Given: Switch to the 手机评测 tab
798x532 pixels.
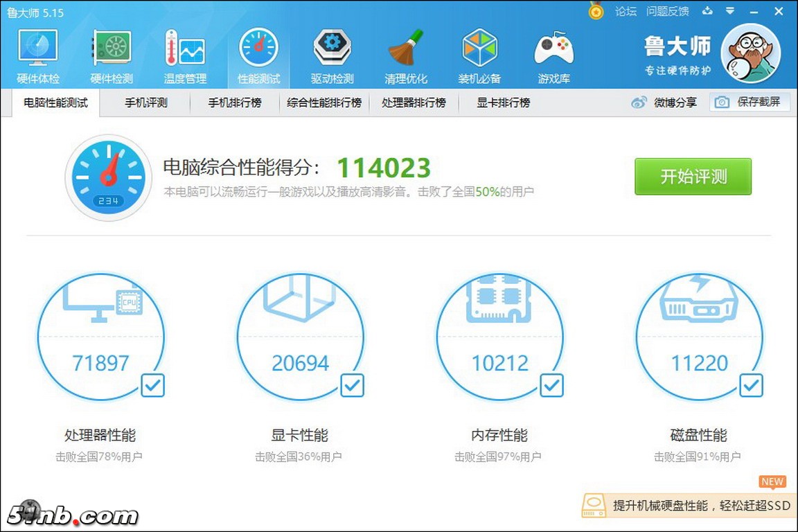Looking at the screenshot, I should point(146,101).
